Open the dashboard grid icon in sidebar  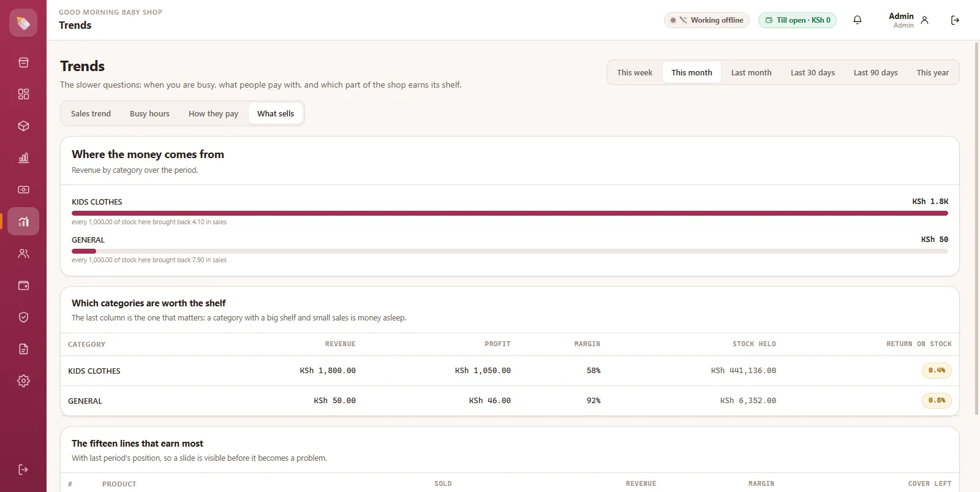pos(23,94)
